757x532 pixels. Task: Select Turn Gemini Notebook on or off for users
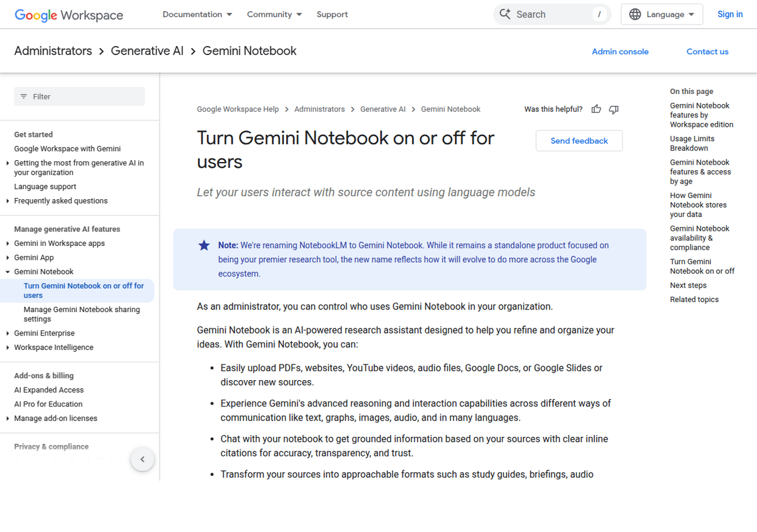pyautogui.click(x=84, y=291)
